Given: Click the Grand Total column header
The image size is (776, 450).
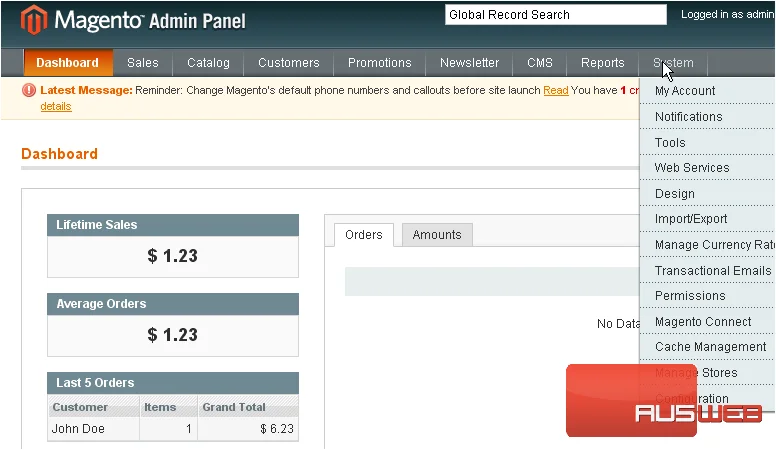Looking at the screenshot, I should click(248, 407).
